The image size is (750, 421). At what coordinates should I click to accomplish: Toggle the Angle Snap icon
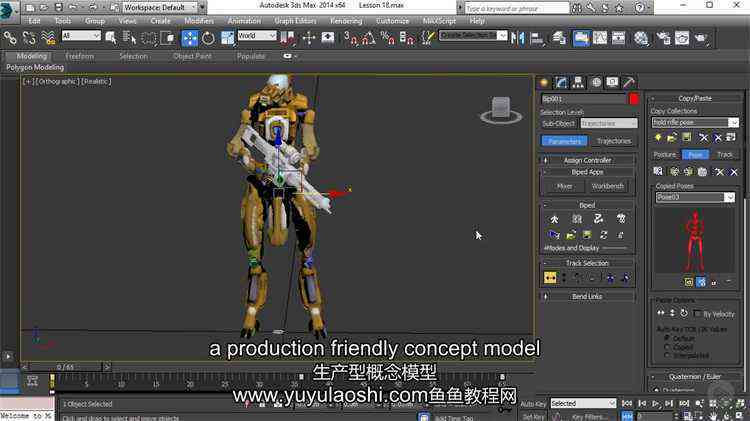point(368,38)
